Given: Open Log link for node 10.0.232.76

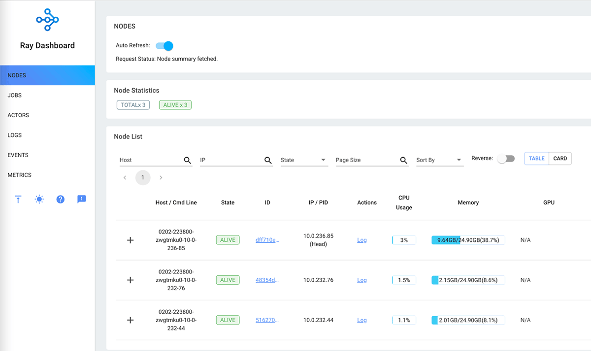Looking at the screenshot, I should [362, 280].
